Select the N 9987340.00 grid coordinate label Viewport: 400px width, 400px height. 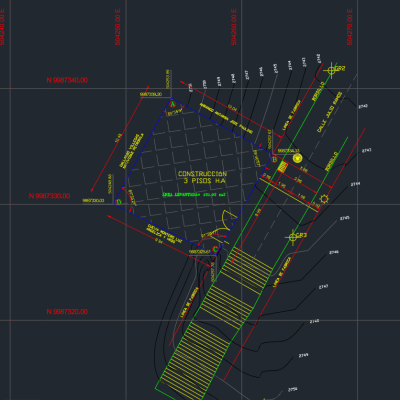click(x=67, y=80)
